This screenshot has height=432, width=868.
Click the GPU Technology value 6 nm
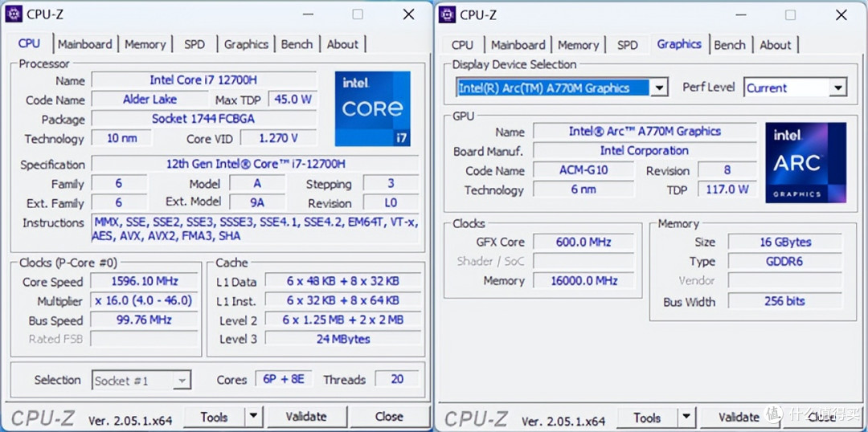[x=583, y=190]
